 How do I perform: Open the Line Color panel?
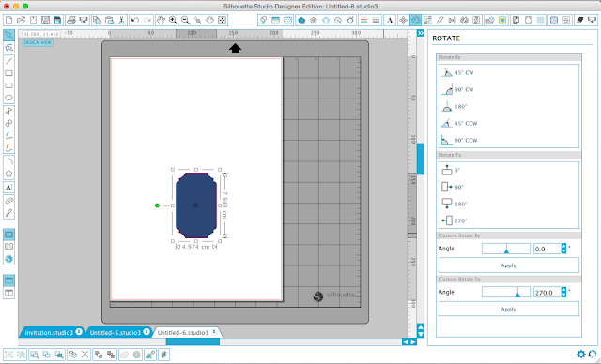[x=363, y=21]
